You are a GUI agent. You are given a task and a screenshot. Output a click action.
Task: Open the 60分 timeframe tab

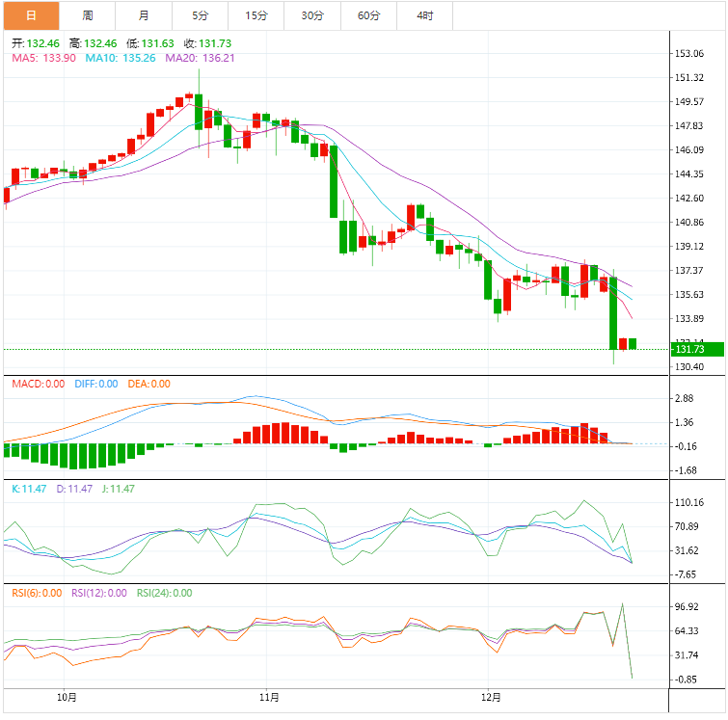(x=368, y=15)
